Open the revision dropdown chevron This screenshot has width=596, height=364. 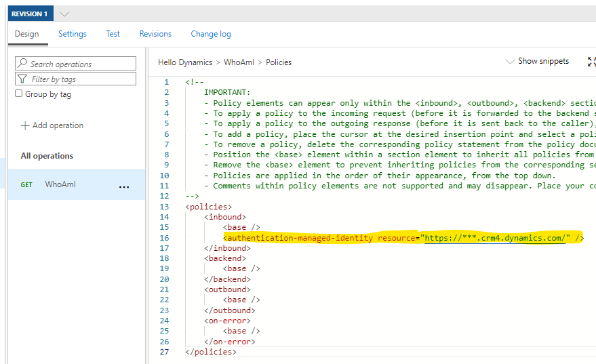click(64, 14)
